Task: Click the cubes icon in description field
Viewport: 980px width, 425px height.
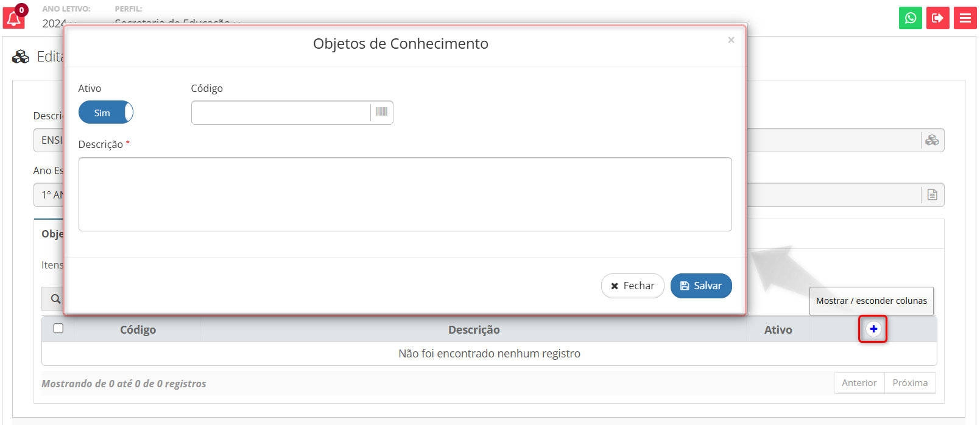Action: click(x=932, y=140)
